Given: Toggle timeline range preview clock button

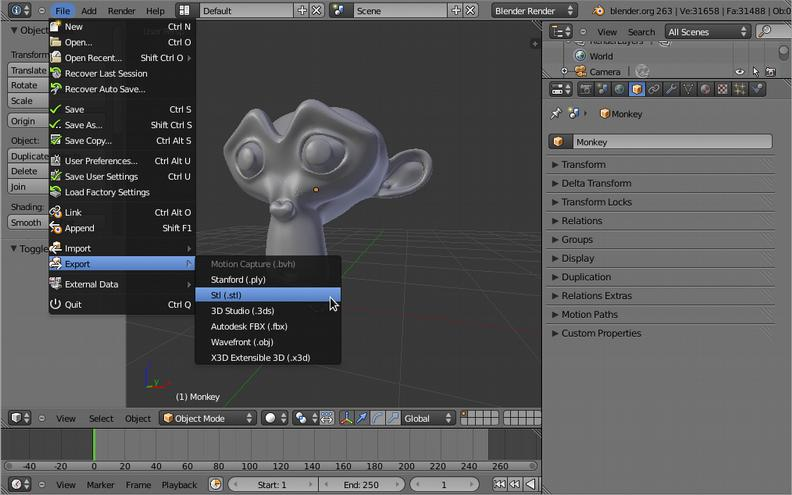Looking at the screenshot, I should pos(216,484).
